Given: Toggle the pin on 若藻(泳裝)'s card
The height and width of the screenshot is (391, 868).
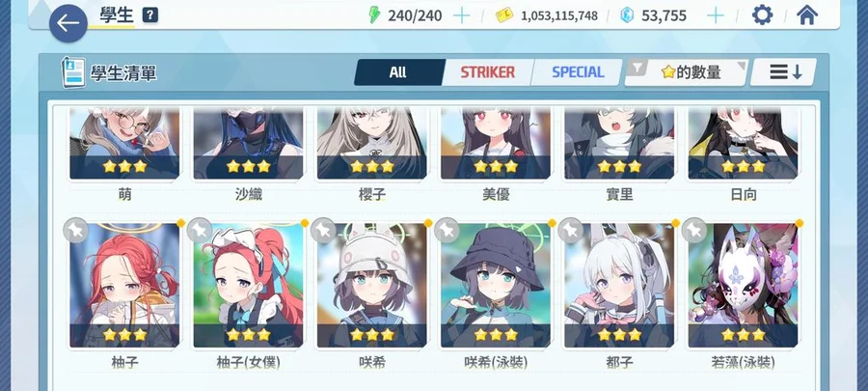Looking at the screenshot, I should (x=694, y=230).
